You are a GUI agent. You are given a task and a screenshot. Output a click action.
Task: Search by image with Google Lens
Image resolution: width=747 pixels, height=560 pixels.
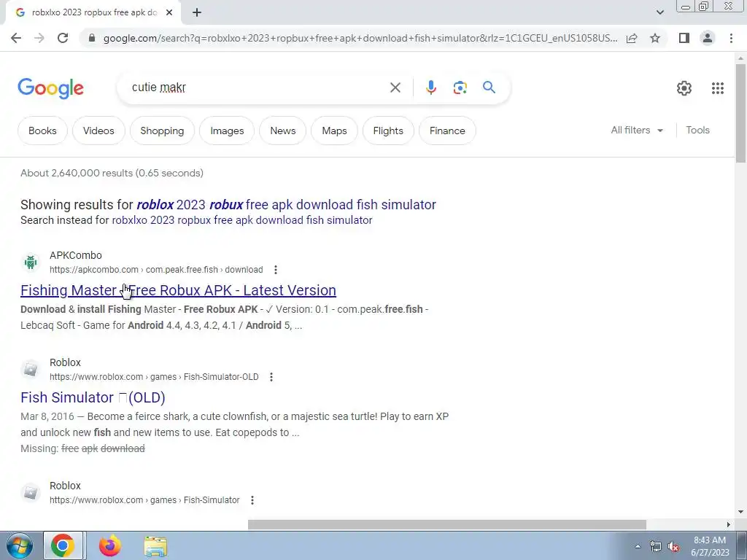point(460,87)
